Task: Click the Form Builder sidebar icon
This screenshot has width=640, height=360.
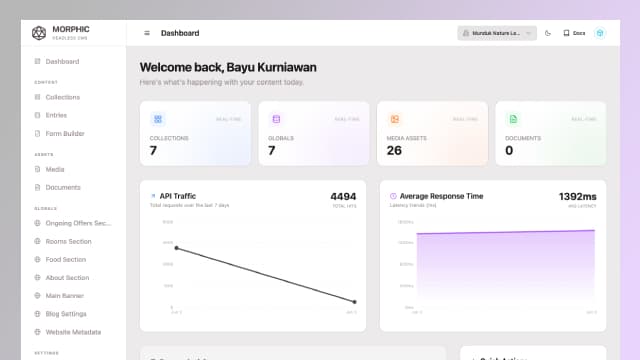Action: pyautogui.click(x=38, y=133)
